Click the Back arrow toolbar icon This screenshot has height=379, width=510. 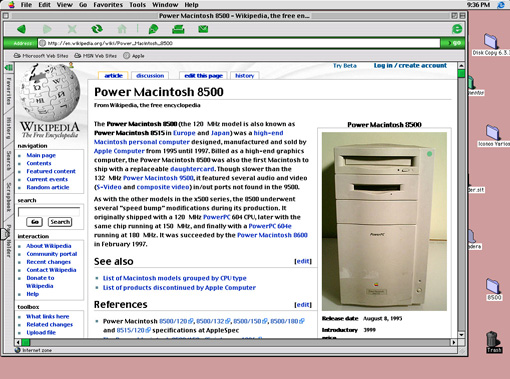tap(22, 29)
